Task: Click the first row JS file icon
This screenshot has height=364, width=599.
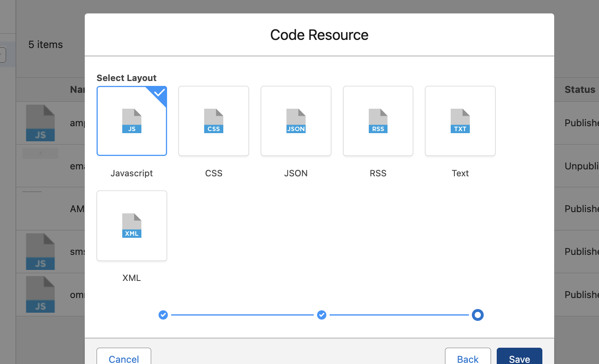Action: [40, 123]
